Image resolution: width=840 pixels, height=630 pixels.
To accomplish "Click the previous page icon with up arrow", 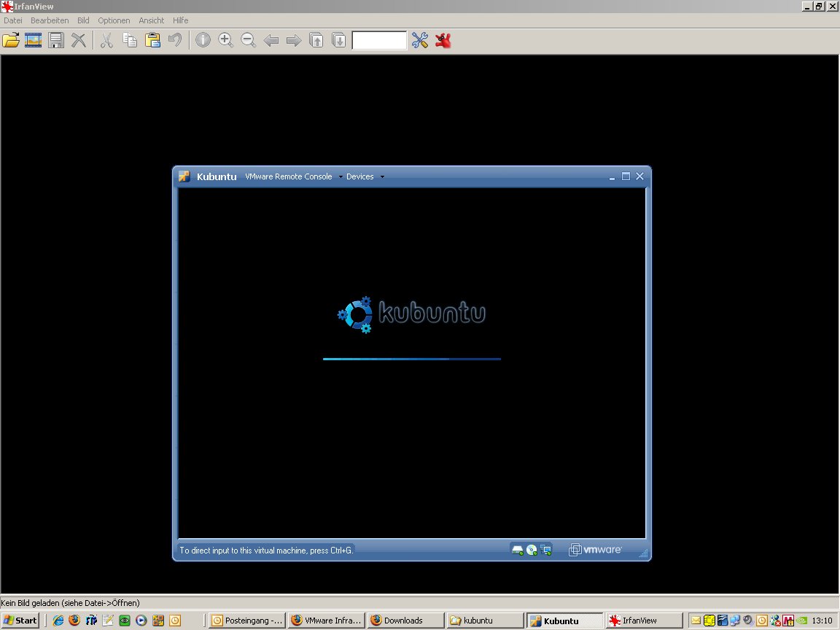I will pyautogui.click(x=316, y=40).
